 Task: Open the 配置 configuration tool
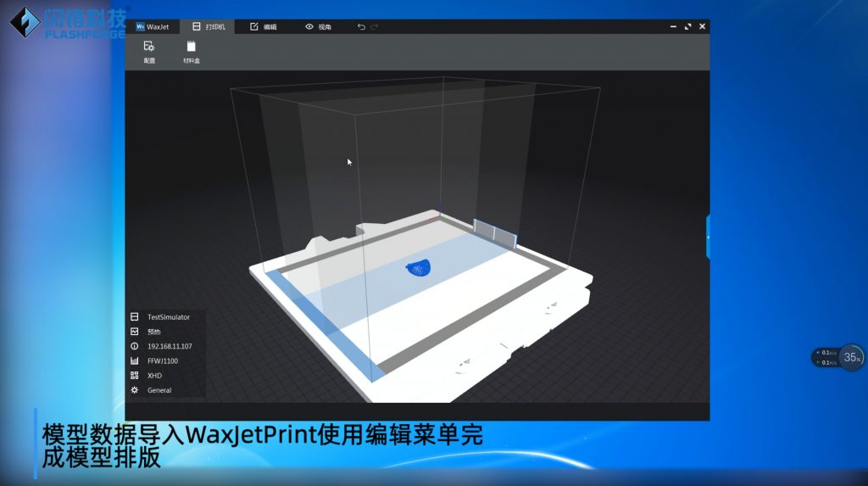[149, 52]
